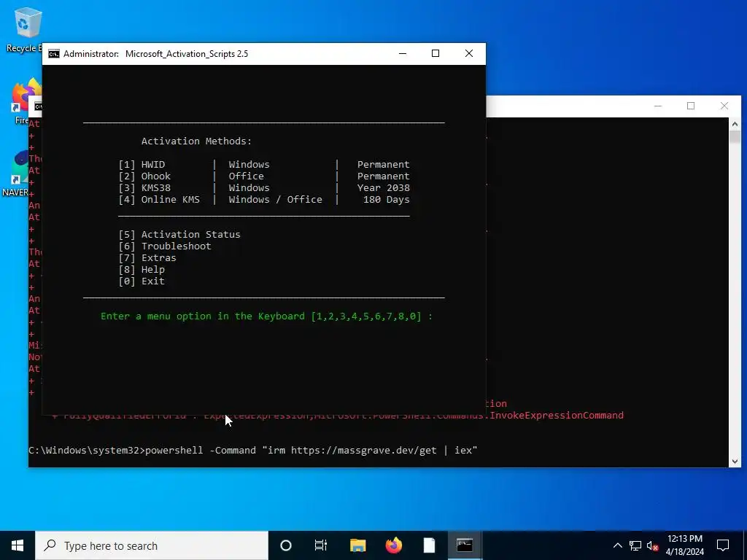Click the massgrave.dev URL in command line

[x=363, y=450]
